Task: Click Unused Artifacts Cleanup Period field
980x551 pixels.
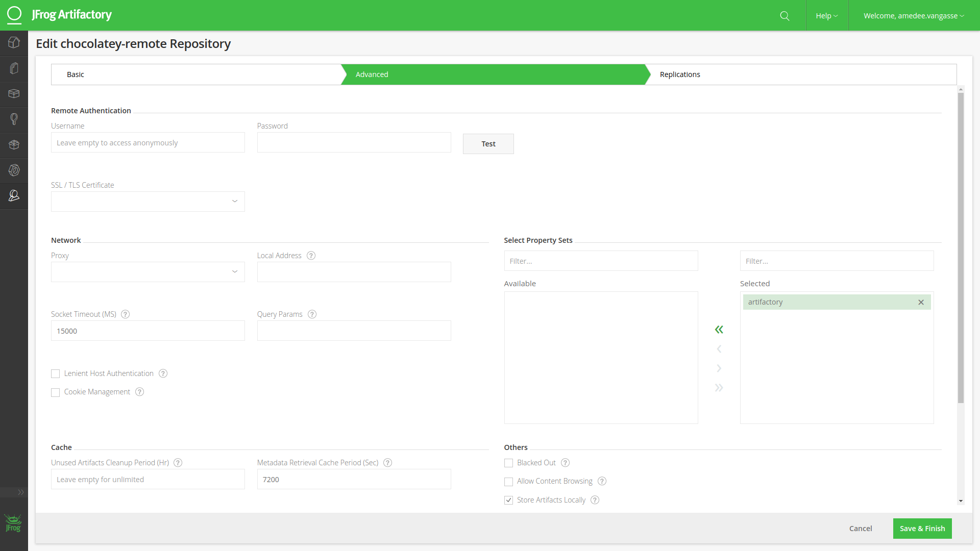Action: 148,479
